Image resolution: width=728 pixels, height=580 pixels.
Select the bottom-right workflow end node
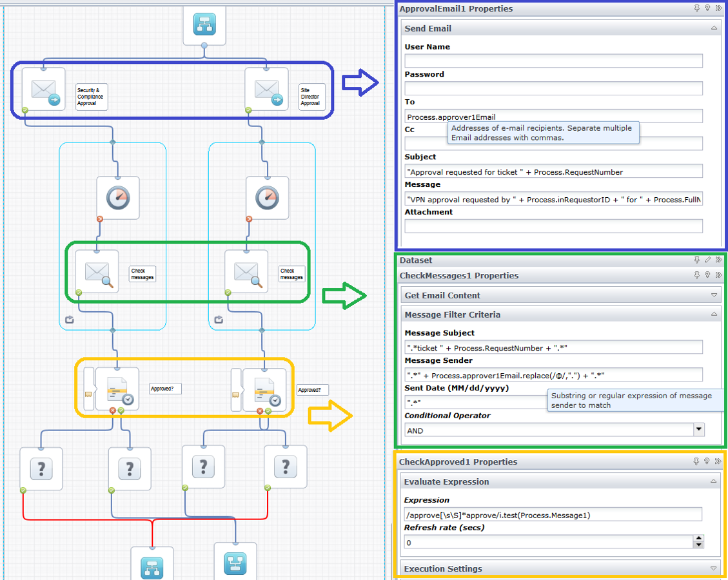click(x=235, y=563)
